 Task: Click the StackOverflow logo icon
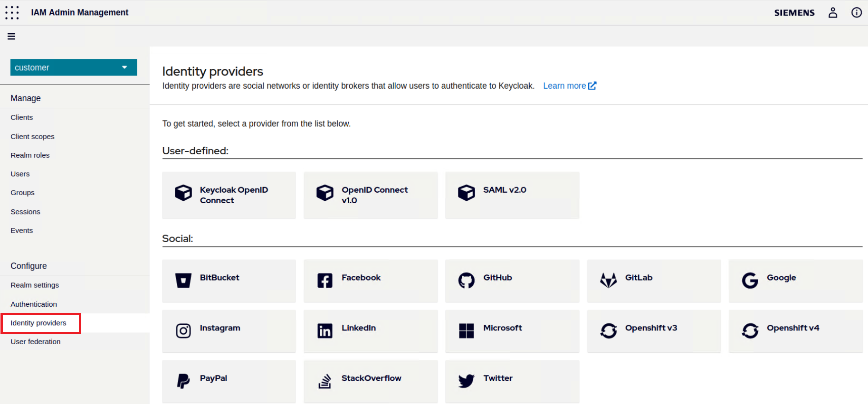click(325, 381)
